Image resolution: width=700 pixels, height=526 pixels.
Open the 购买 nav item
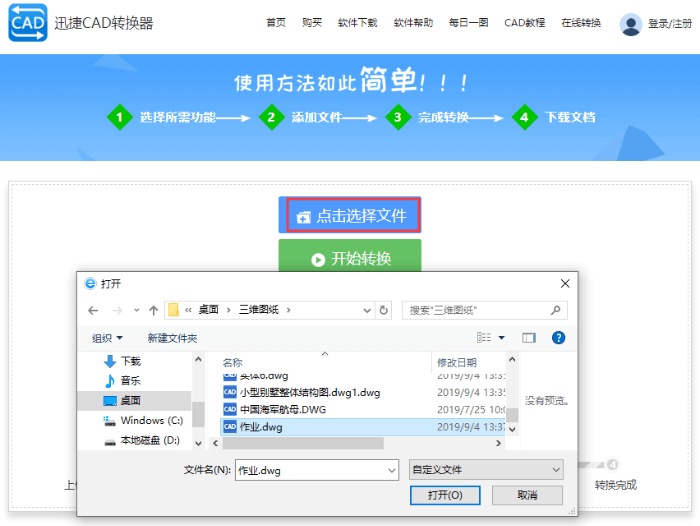point(312,23)
